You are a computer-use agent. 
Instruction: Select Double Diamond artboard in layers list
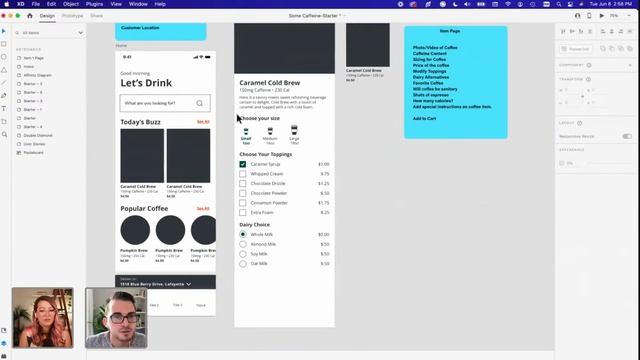[x=38, y=135]
